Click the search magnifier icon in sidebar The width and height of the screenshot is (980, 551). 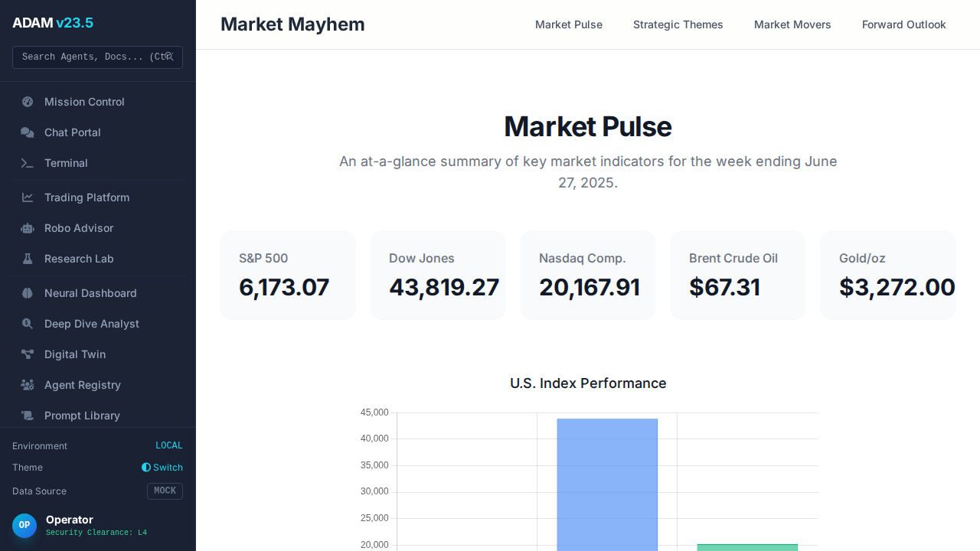(x=169, y=57)
